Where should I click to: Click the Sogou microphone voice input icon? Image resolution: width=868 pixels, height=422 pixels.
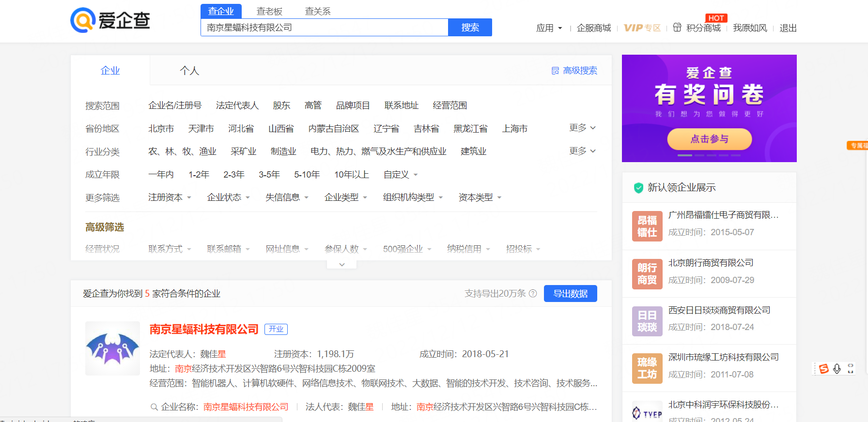click(837, 369)
